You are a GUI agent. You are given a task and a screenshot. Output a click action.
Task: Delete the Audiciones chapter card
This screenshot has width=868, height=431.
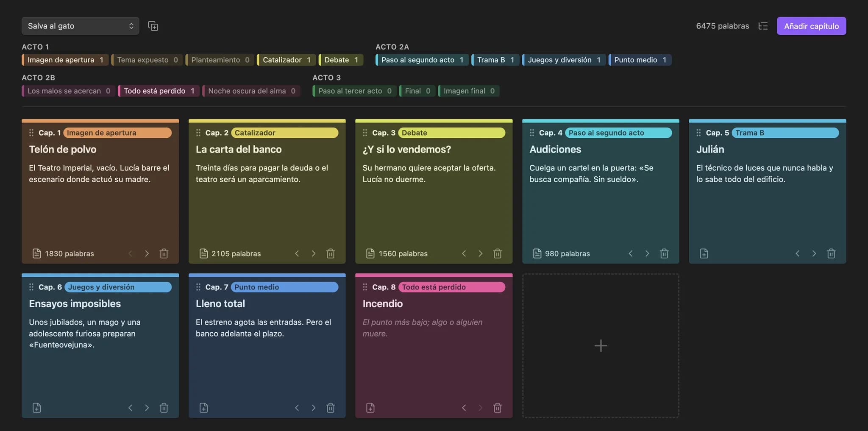pyautogui.click(x=664, y=253)
